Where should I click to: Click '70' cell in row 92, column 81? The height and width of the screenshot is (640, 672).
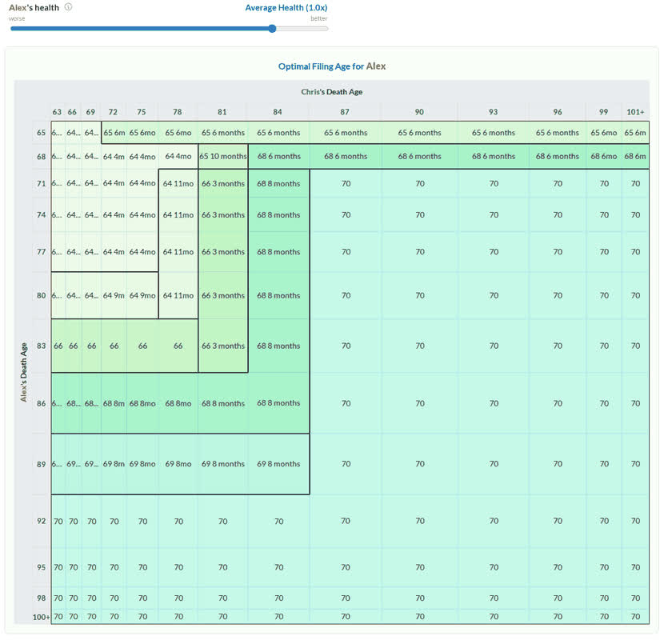pyautogui.click(x=223, y=522)
